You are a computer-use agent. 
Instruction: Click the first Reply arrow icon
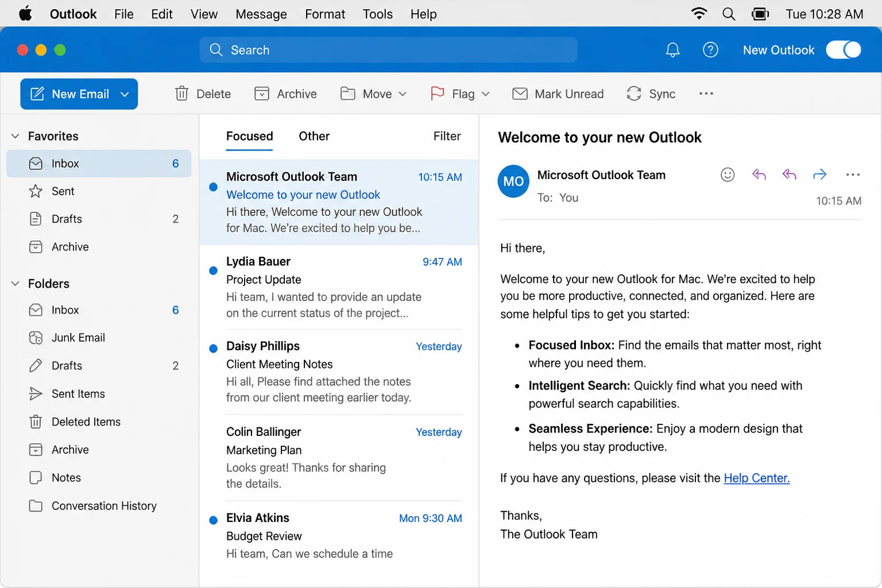pyautogui.click(x=759, y=175)
